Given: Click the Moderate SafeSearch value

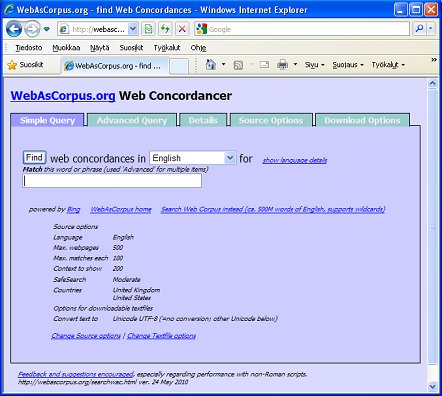Looking at the screenshot, I should [126, 280].
